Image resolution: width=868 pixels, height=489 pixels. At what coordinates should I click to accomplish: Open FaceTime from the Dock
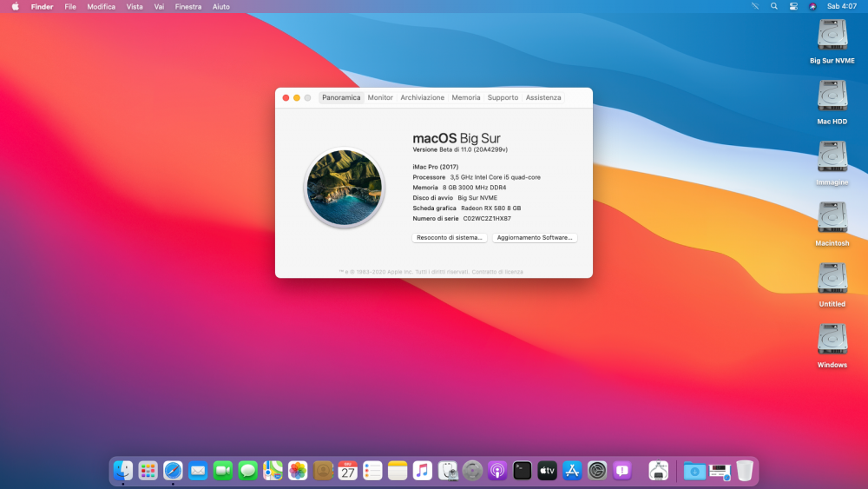point(222,471)
